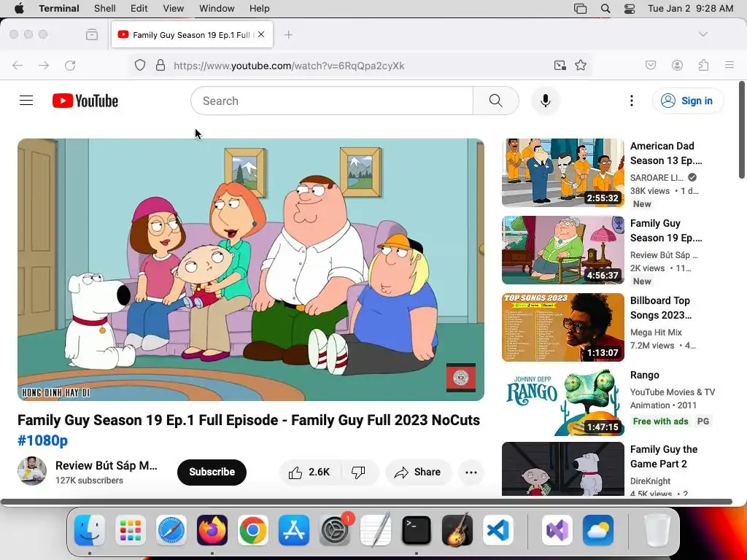This screenshot has width=747, height=560.
Task: Open Google Chrome from Dock
Action: (x=253, y=530)
